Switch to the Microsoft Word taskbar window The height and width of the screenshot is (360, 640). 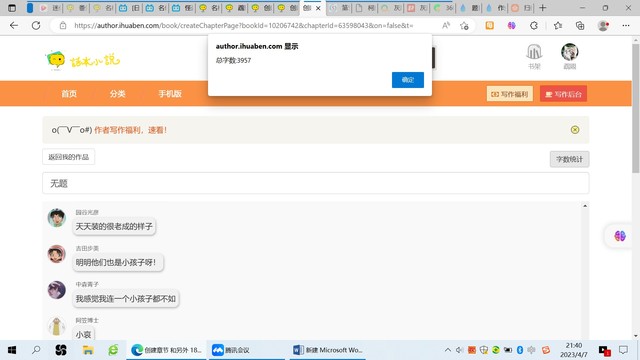click(x=328, y=350)
